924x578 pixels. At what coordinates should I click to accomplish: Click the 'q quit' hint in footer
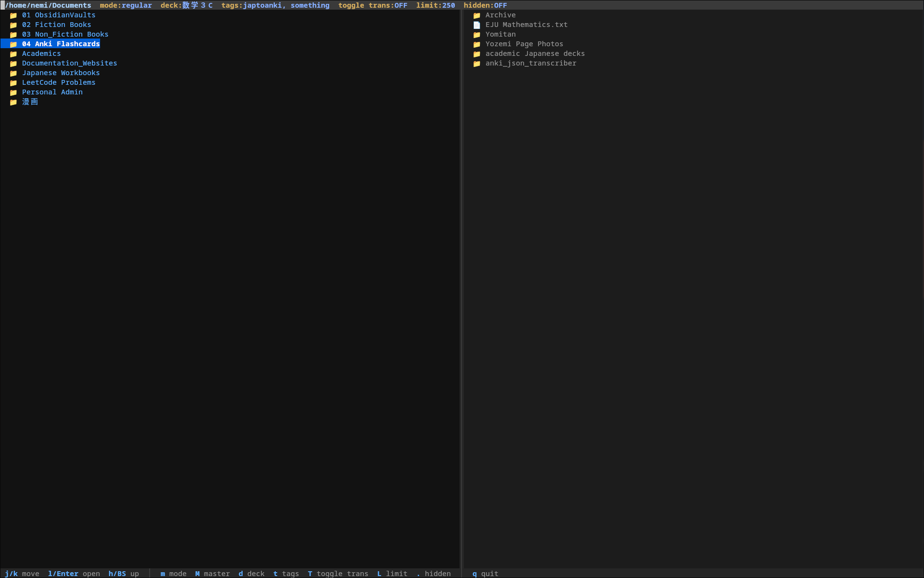click(x=486, y=574)
